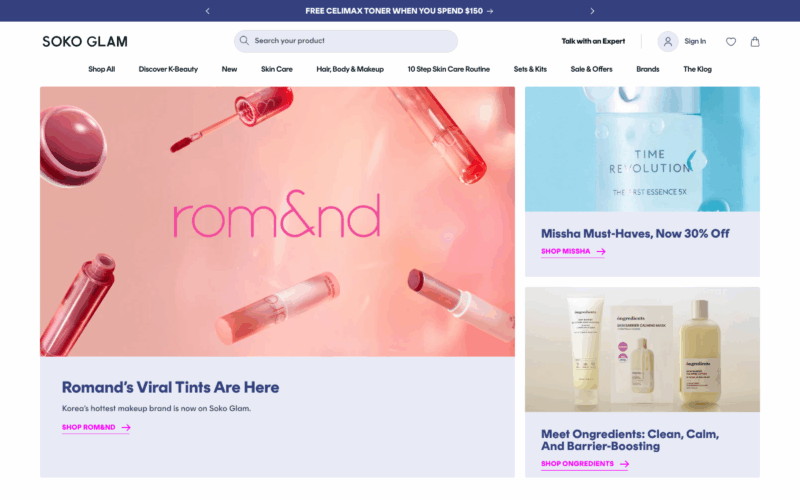Open Talk with an Expert
The image size is (800, 500).
coord(593,41)
